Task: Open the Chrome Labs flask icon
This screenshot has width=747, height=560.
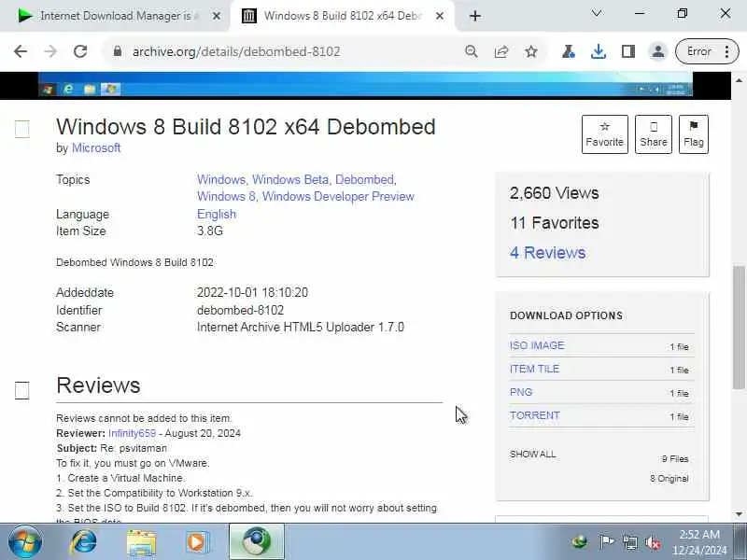Action: [568, 51]
